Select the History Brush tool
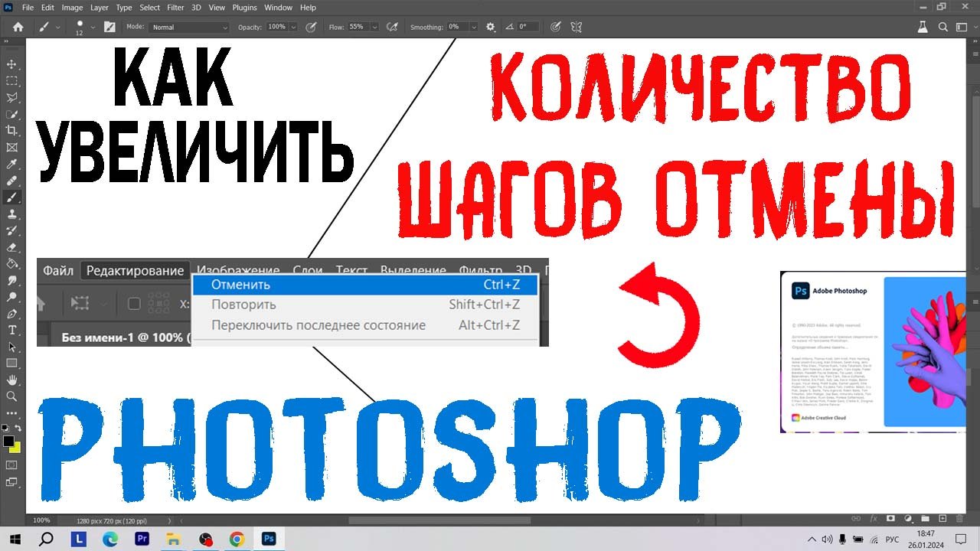980x551 pixels. click(11, 231)
